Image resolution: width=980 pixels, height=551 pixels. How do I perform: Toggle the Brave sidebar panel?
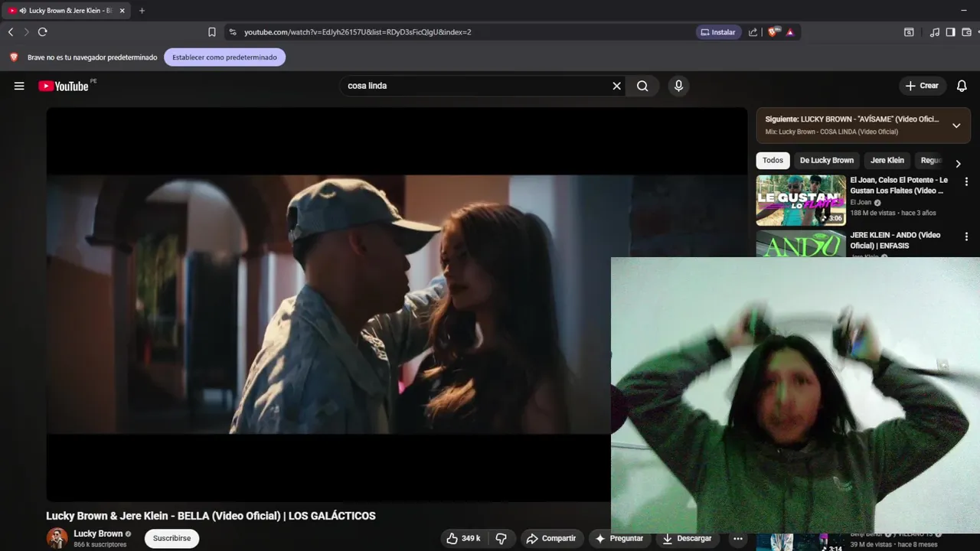click(x=950, y=32)
